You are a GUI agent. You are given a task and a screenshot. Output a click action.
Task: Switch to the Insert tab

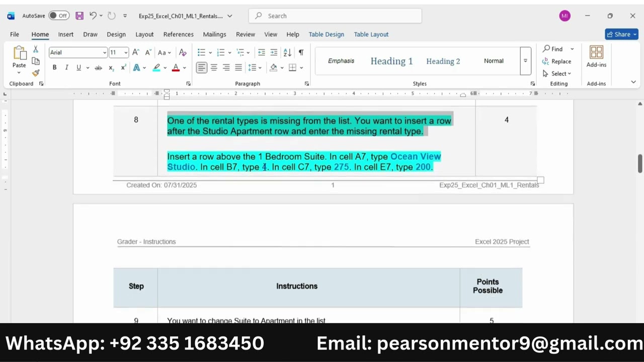[x=65, y=34]
